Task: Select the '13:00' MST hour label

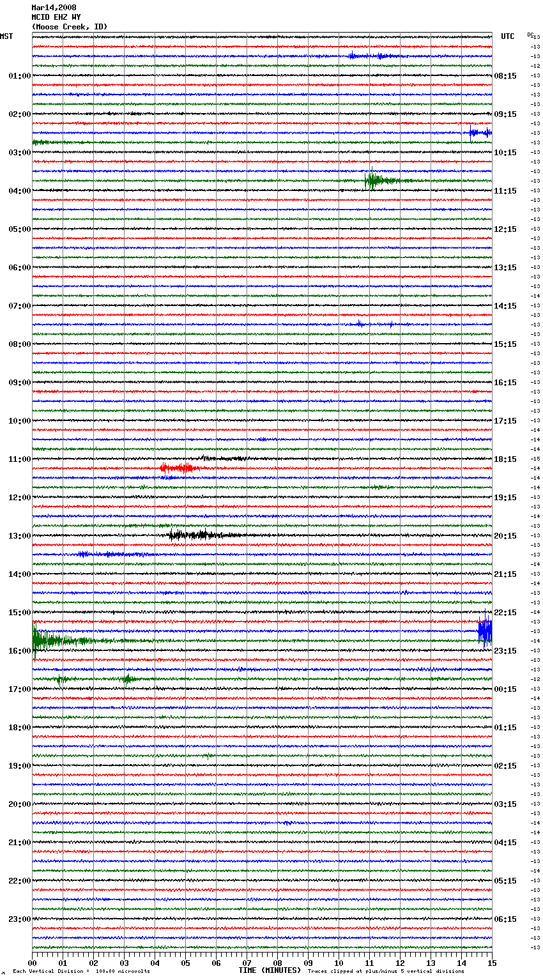Action: click(20, 536)
